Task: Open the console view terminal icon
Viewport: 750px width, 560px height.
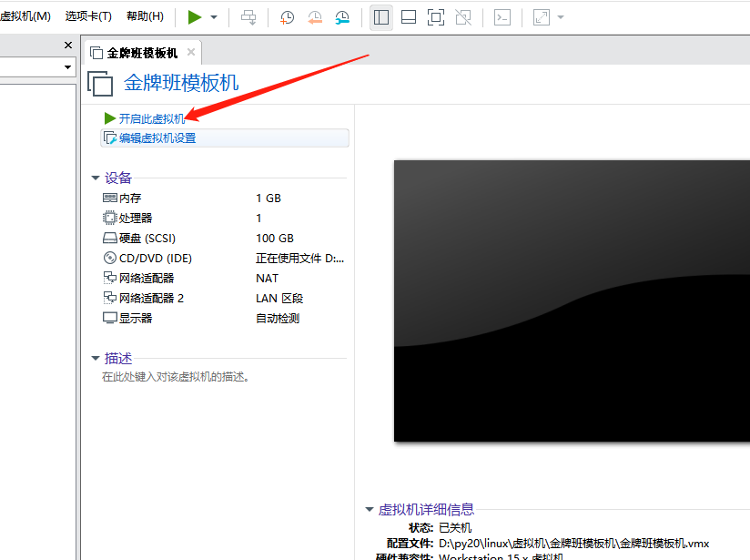Action: (x=502, y=17)
